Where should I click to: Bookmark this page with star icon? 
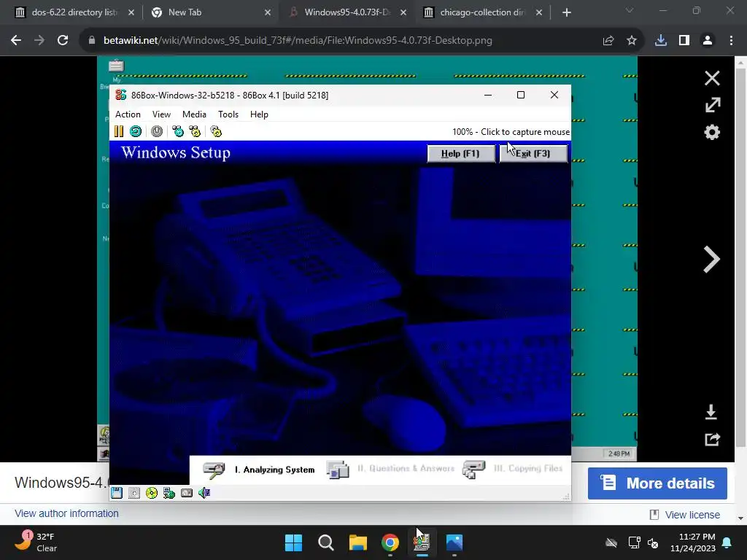(632, 41)
